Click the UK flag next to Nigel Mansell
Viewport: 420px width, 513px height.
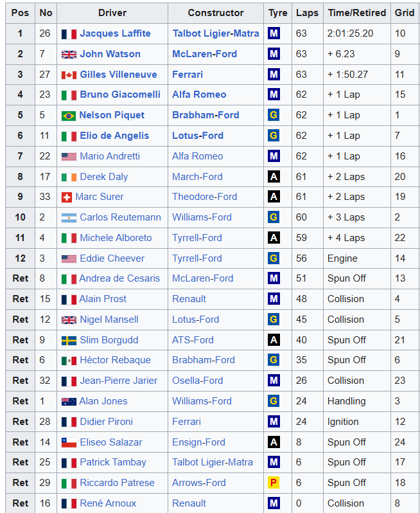click(69, 320)
